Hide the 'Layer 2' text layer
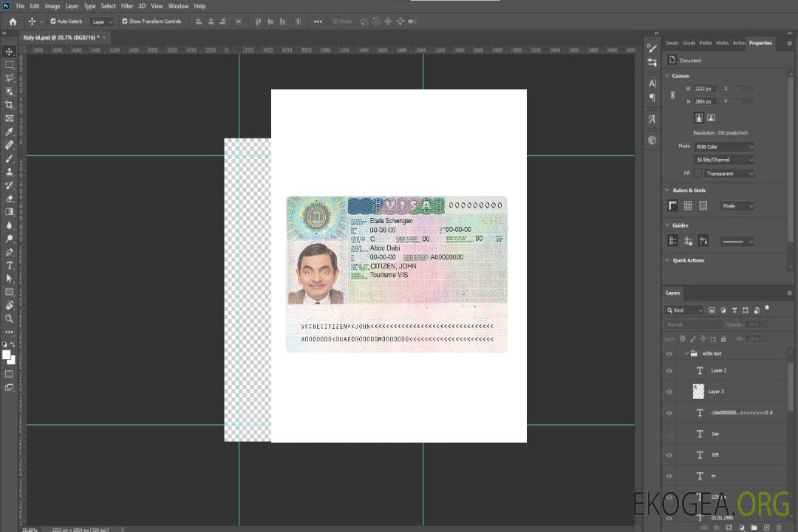798x532 pixels. pyautogui.click(x=669, y=371)
